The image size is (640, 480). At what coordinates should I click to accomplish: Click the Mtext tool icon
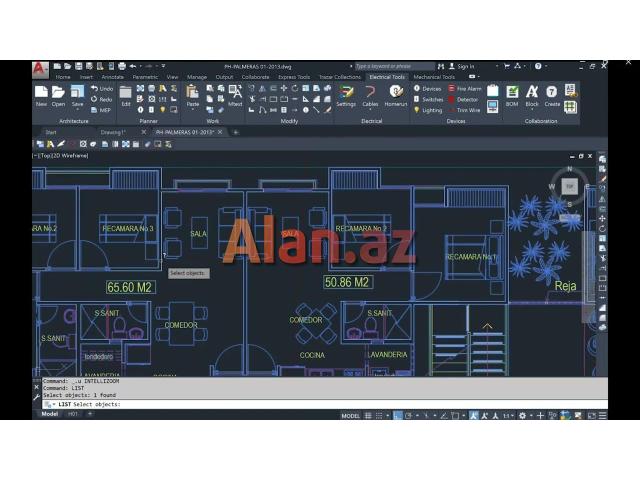(x=235, y=92)
